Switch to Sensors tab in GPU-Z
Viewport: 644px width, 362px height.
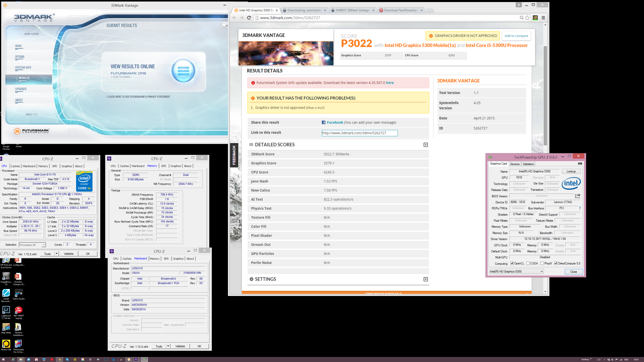click(x=515, y=164)
